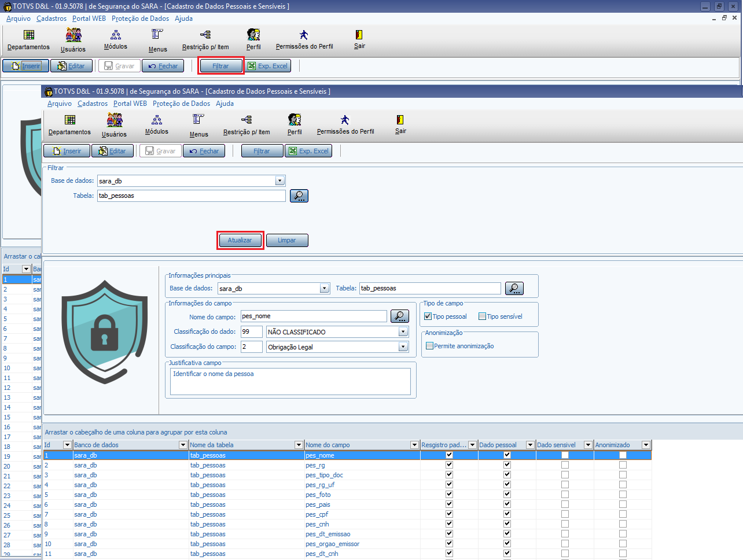Viewport: 743px width, 560px height.
Task: Open Módulos in the rear window toolbar
Action: click(116, 40)
